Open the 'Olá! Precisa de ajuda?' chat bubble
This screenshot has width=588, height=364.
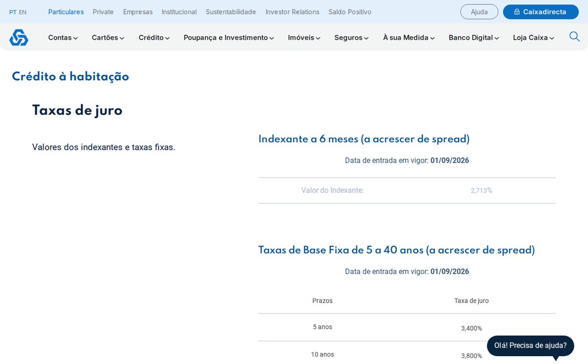pyautogui.click(x=530, y=345)
